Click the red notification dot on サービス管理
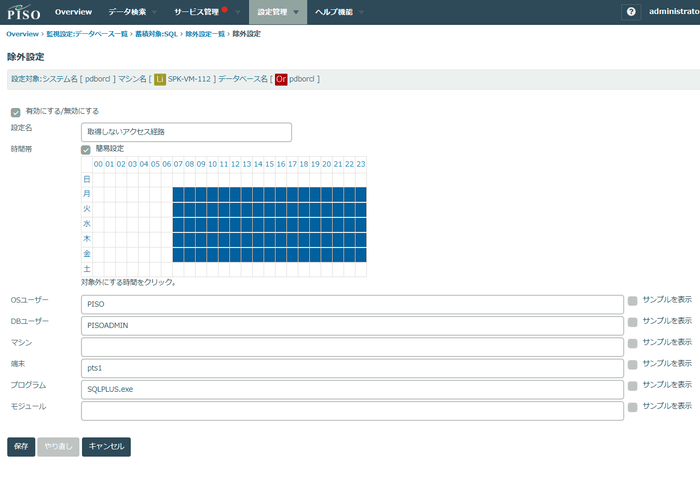Viewport: 700px width, 494px height. [x=225, y=9]
